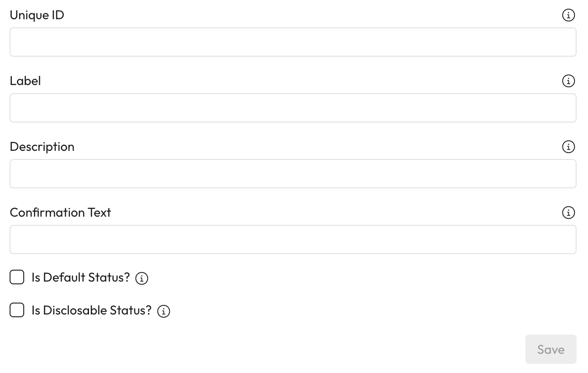Viewport: 588px width, 373px height.
Task: Click the "Description" heading text
Action: pyautogui.click(x=42, y=147)
